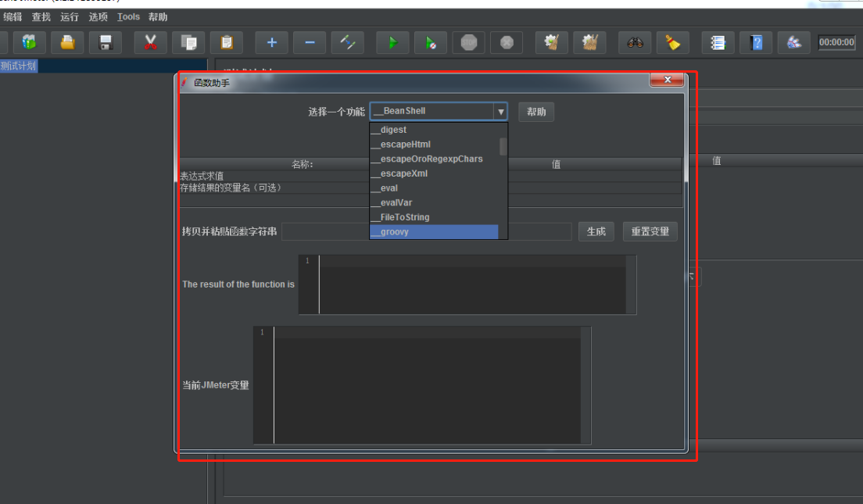Screen dimensions: 863x504
Task: Cut the selected element with scissors icon
Action: 150,43
